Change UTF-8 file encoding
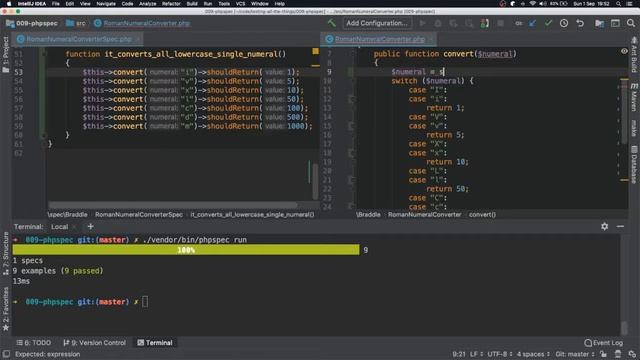This screenshot has width=640, height=360. (x=500, y=354)
